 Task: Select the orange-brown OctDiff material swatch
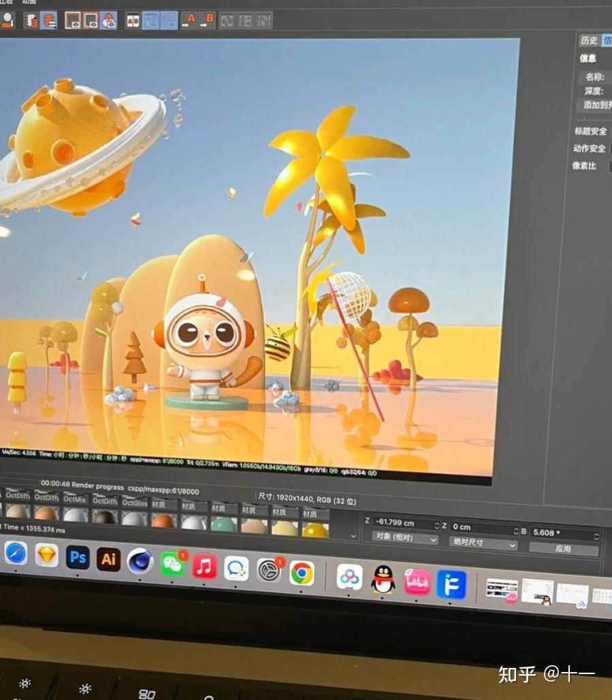46,513
